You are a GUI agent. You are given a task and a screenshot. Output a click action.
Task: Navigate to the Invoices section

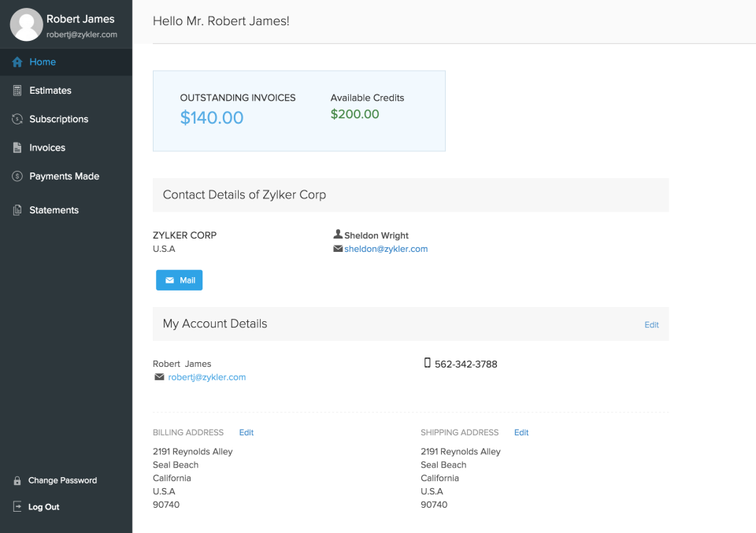[47, 147]
